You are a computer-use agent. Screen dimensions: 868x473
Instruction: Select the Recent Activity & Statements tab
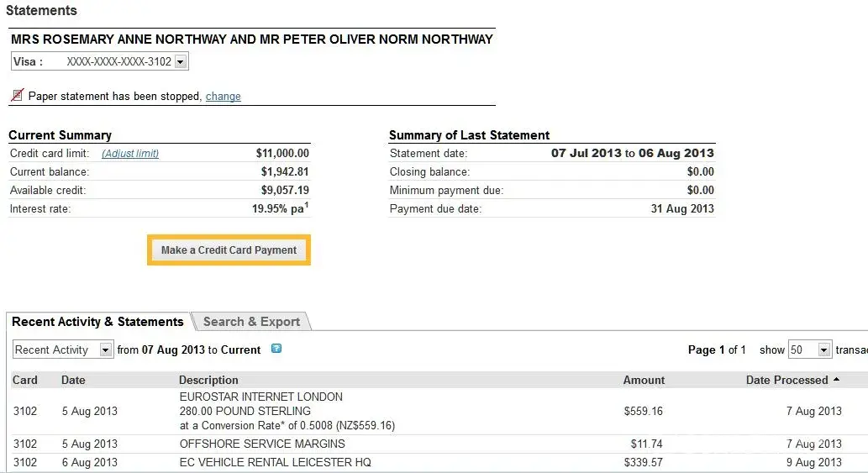pyautogui.click(x=97, y=322)
